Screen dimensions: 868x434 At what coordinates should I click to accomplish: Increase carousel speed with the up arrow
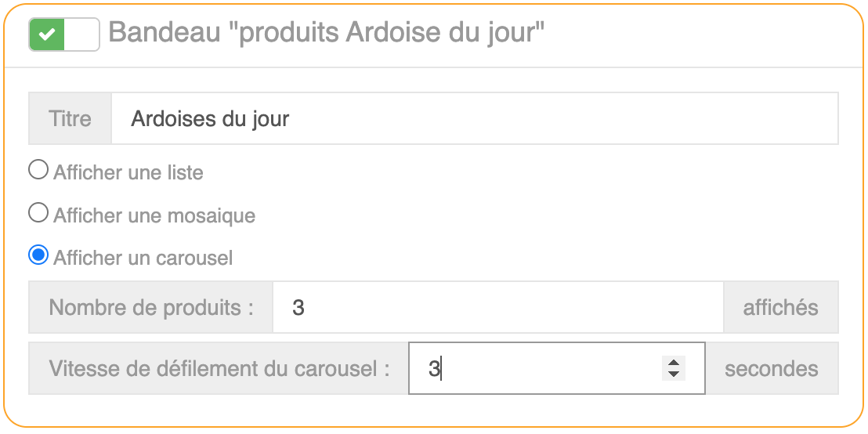click(673, 362)
